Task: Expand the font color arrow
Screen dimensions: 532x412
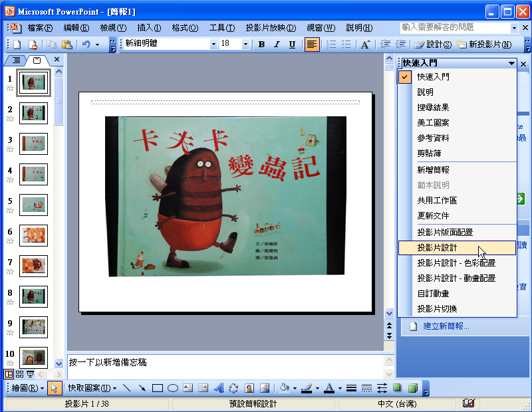Action: 340,388
